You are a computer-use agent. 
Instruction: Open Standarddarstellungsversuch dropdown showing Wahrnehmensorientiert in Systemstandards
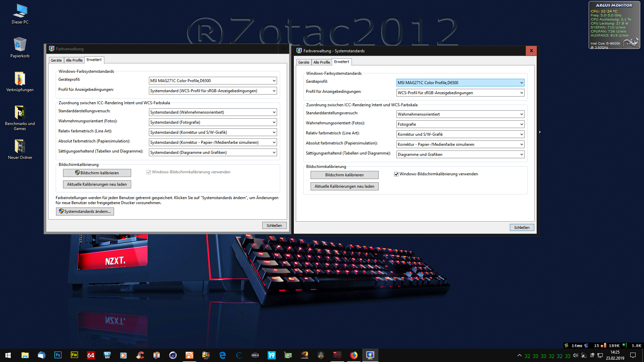point(522,114)
